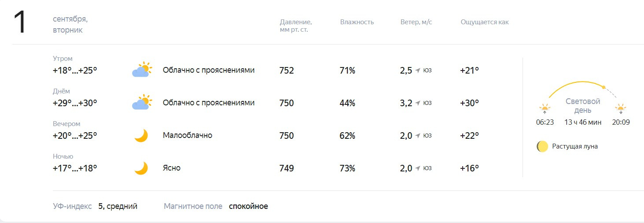Screen dimensions: 644x223
Task: Click the УФ-индекс value 5, средний
Action: (x=118, y=206)
